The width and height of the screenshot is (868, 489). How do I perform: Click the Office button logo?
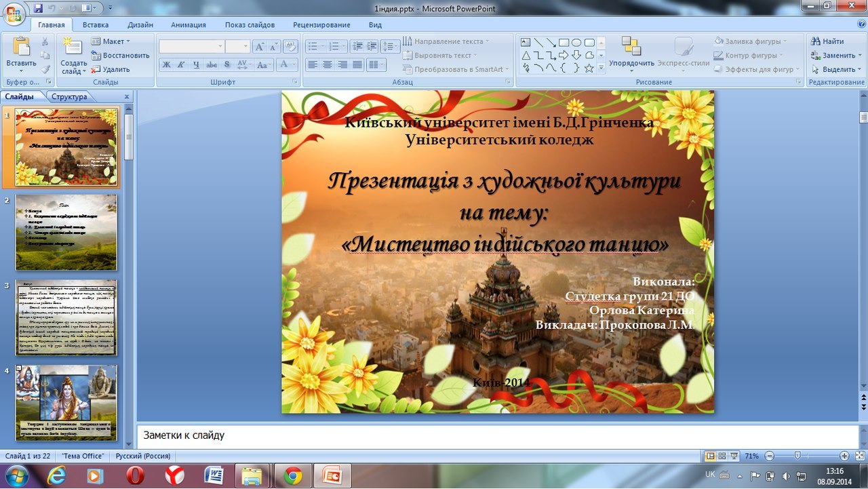[x=14, y=13]
